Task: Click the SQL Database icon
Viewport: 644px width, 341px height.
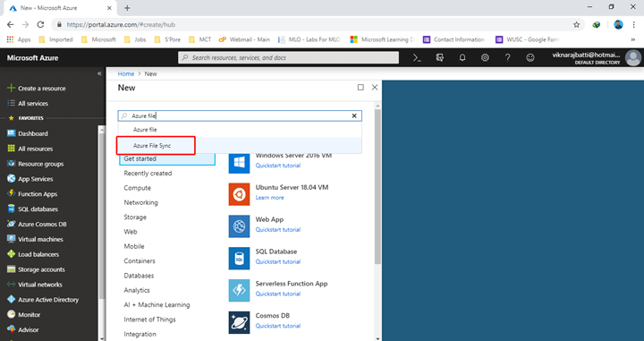Action: point(239,259)
